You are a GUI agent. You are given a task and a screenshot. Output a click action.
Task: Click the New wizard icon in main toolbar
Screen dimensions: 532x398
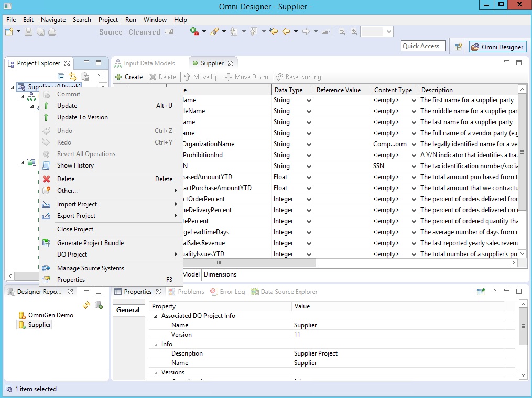9,32
